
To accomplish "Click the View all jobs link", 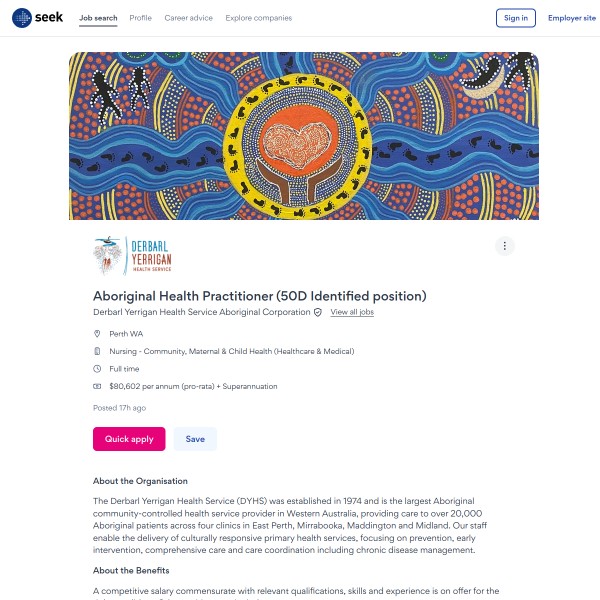I will tap(352, 312).
